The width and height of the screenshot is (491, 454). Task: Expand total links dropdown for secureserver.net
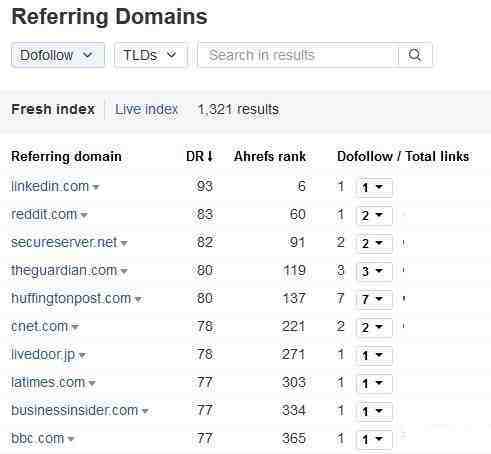pos(374,243)
